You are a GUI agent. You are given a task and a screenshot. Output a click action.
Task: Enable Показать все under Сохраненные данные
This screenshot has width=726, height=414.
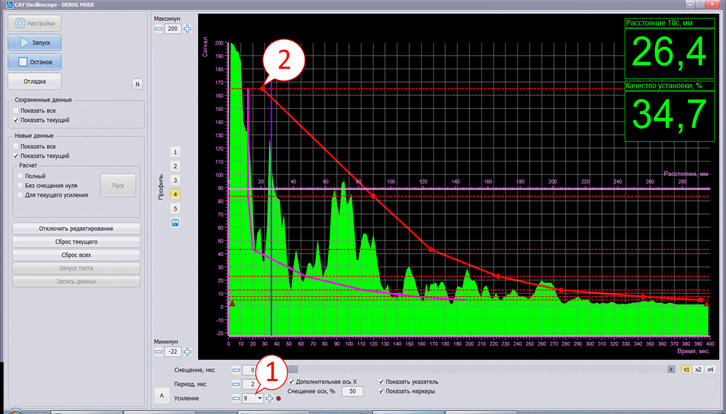pos(15,110)
